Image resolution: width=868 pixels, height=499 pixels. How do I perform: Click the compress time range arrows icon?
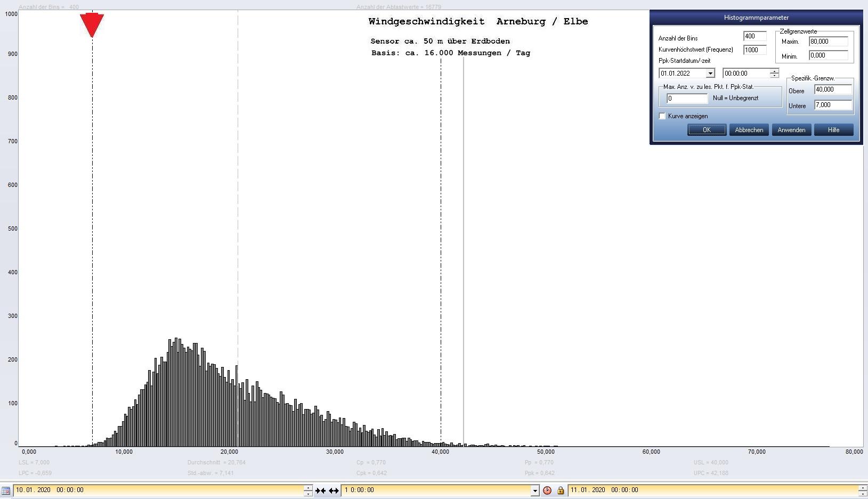(x=320, y=490)
